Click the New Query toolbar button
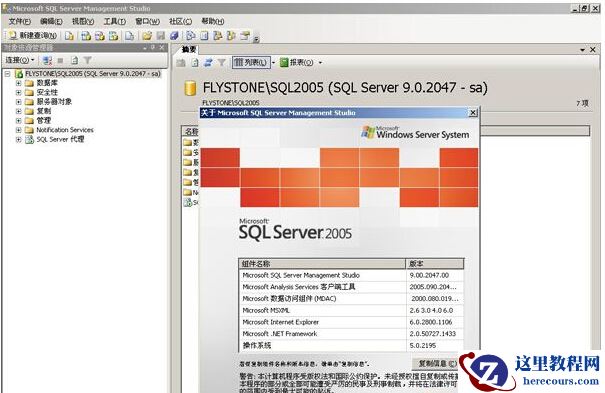 pyautogui.click(x=32, y=35)
